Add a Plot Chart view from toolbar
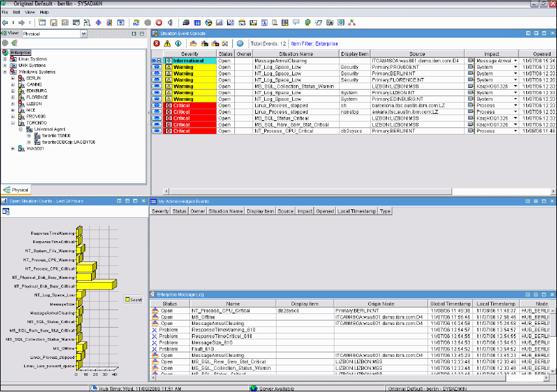Image resolution: width=557 pixels, height=392 pixels. tap(230, 23)
